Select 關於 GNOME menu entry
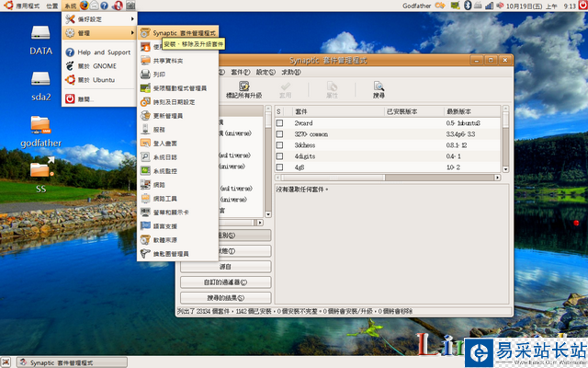This screenshot has height=368, width=588. [99, 66]
